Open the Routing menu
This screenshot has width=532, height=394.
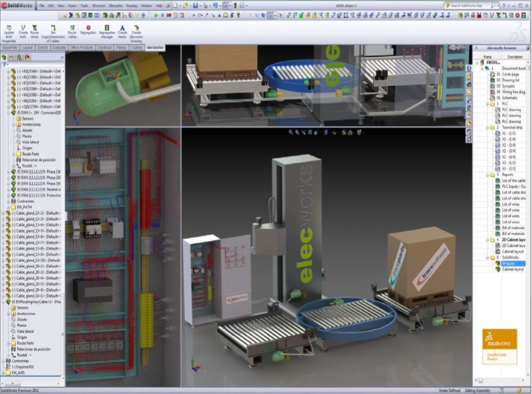coord(132,6)
